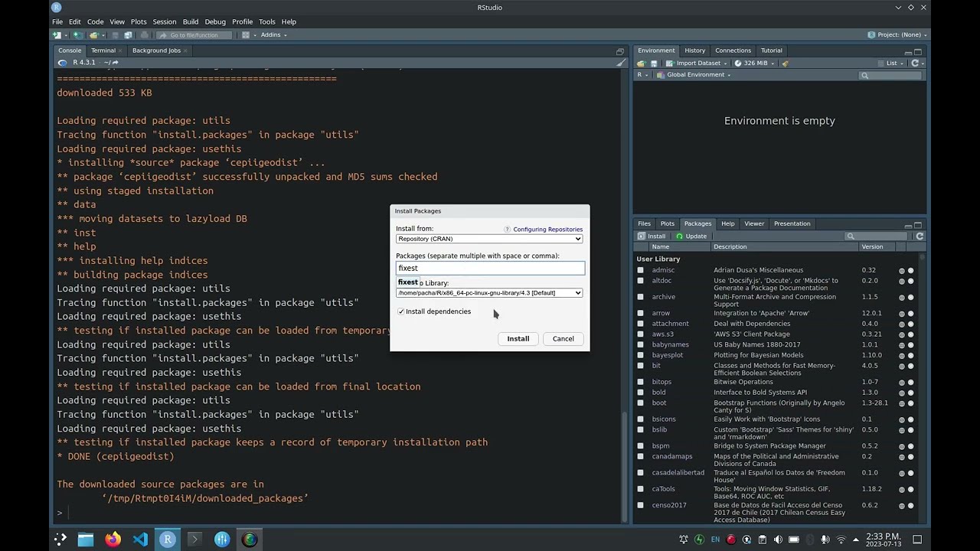The height and width of the screenshot is (551, 980).
Task: Open the Install to Library path dropdown
Action: [489, 293]
